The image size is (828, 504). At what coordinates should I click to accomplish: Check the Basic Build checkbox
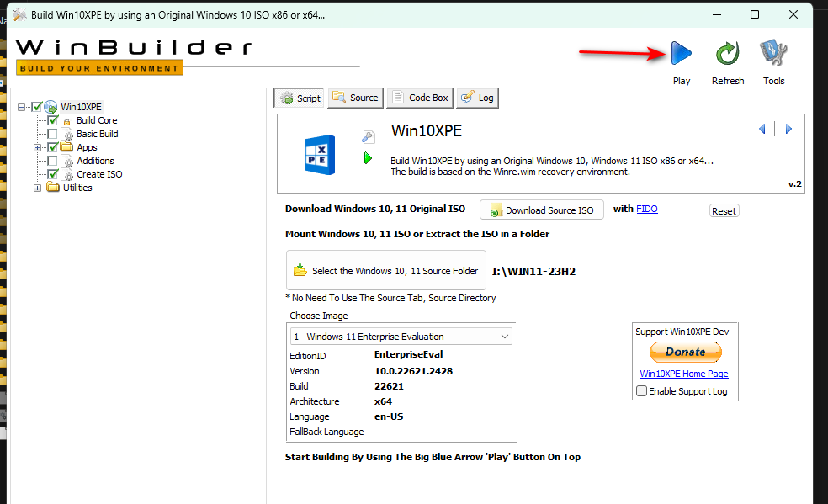52,134
